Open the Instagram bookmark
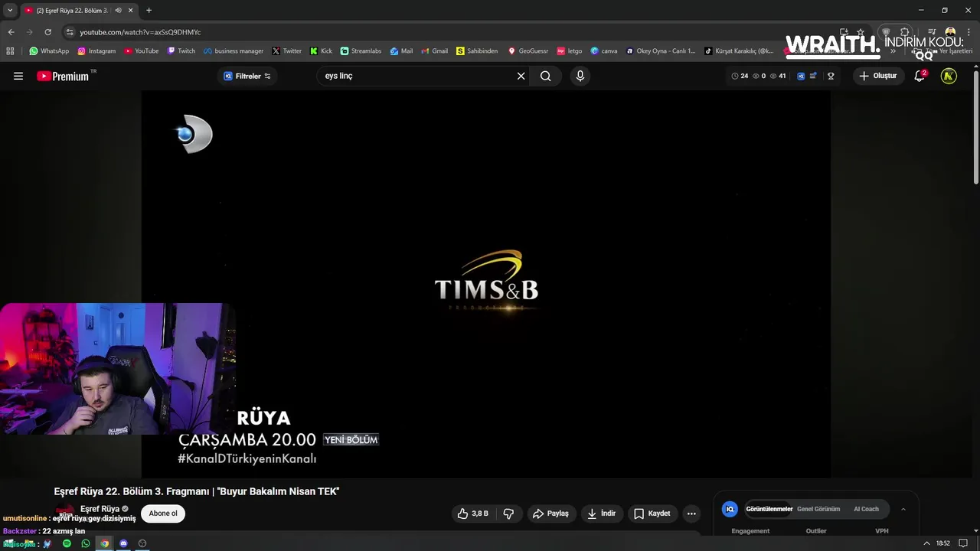The image size is (980, 551). point(96,51)
